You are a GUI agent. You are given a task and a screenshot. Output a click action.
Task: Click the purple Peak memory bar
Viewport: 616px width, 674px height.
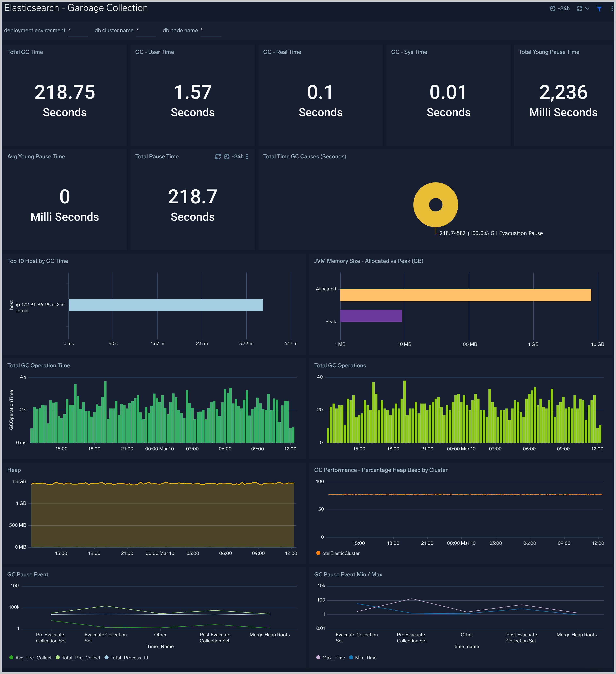coord(371,316)
